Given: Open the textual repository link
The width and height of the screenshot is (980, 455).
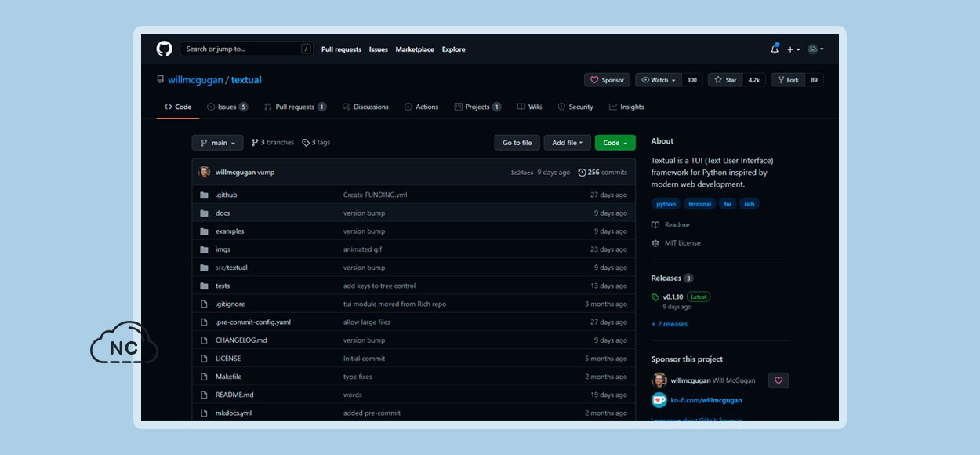Looking at the screenshot, I should click(x=246, y=80).
